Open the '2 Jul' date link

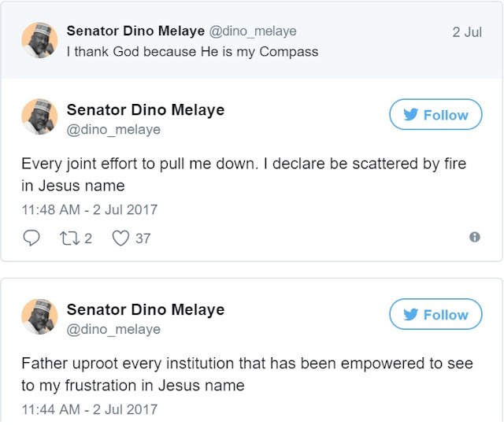click(468, 32)
